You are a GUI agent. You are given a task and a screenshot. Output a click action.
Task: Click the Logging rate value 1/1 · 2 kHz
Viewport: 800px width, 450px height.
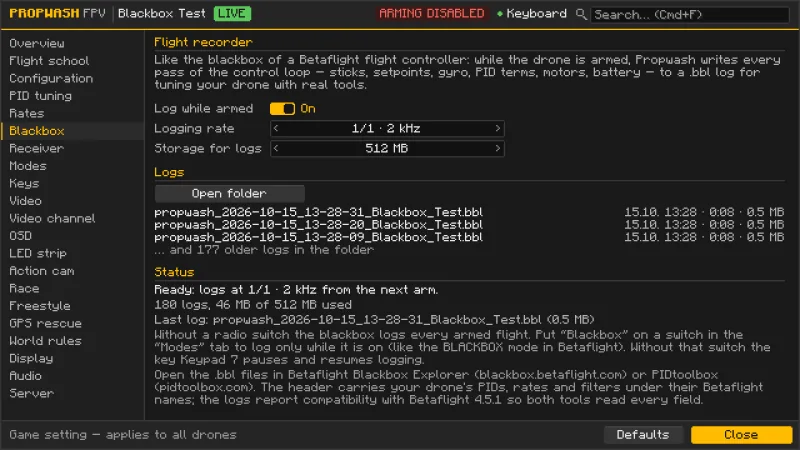click(x=386, y=129)
